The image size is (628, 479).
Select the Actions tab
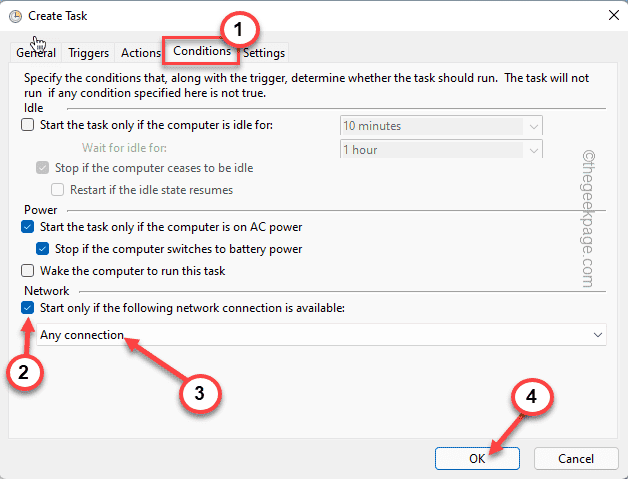[142, 53]
